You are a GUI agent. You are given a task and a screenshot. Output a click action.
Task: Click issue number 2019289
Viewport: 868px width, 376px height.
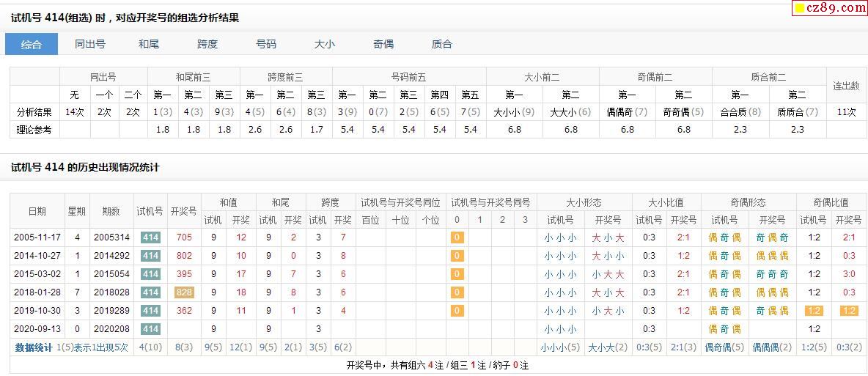[x=111, y=311]
